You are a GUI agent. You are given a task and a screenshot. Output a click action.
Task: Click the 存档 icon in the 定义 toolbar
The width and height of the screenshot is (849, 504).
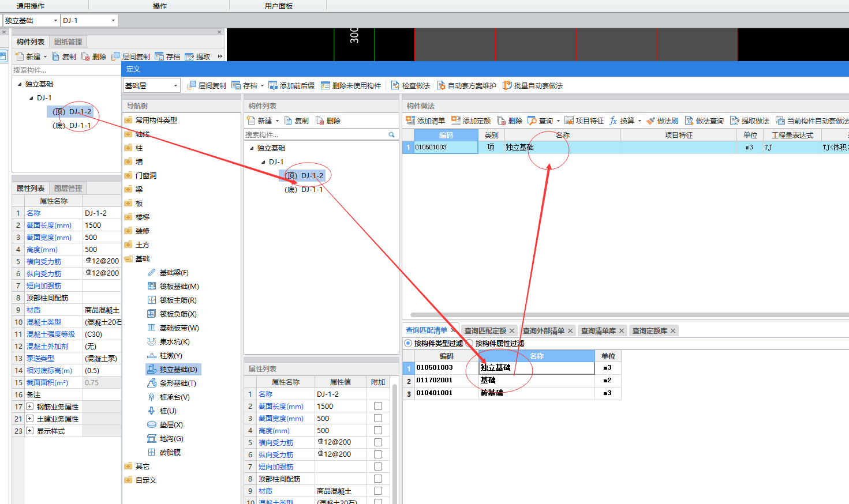[236, 85]
